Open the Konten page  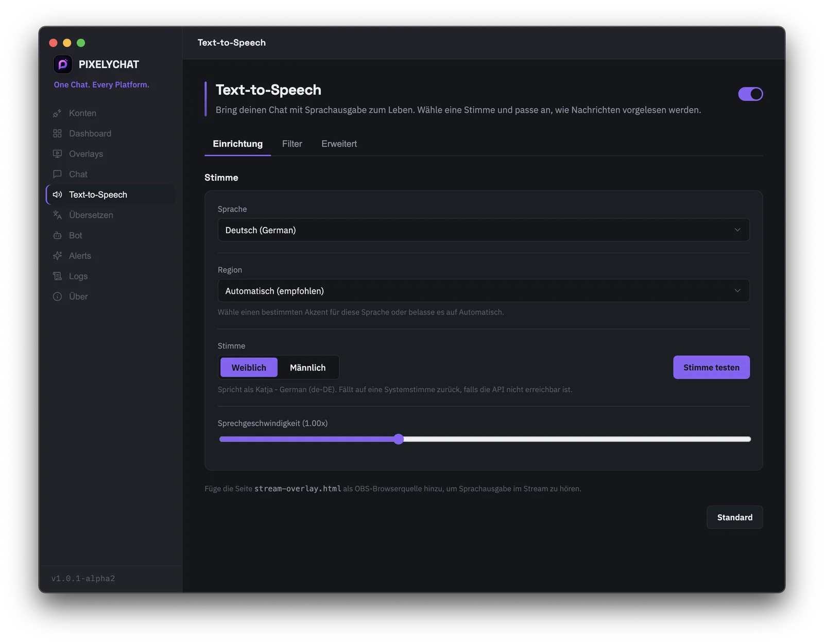click(x=110, y=113)
